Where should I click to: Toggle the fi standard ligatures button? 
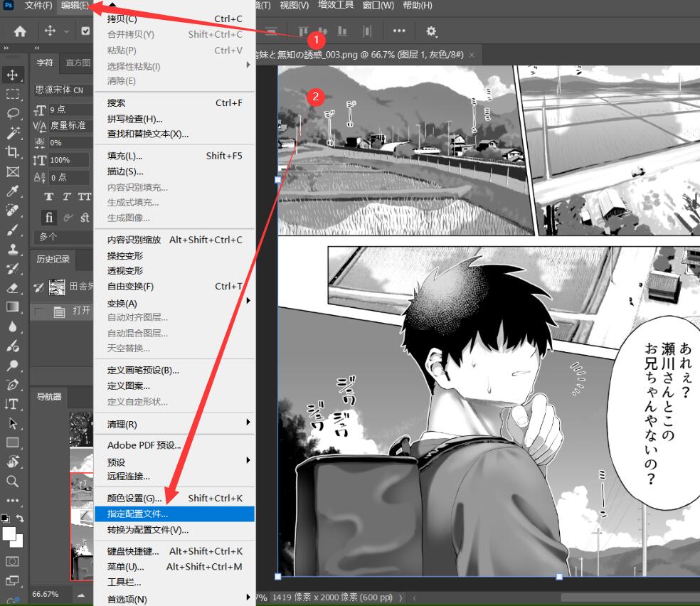48,218
